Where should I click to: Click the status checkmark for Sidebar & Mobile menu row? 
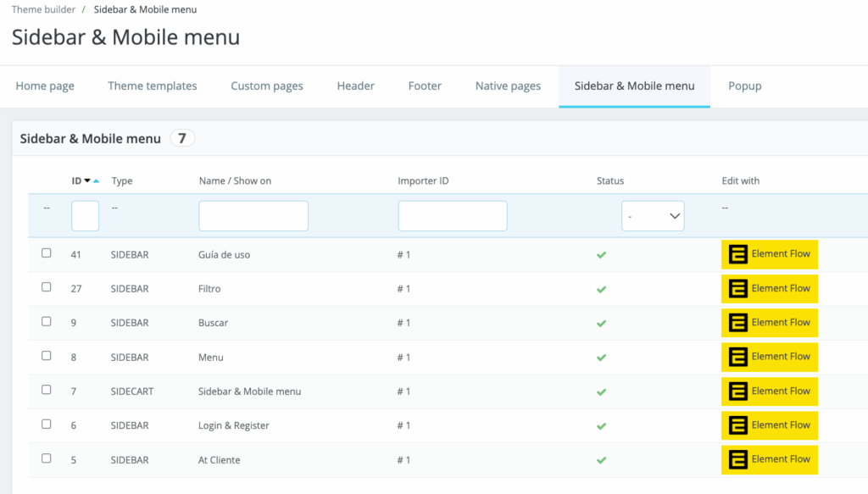tap(601, 391)
